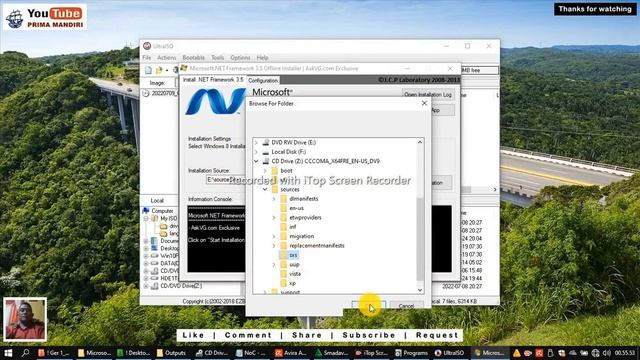Select the sxs folder

click(x=293, y=255)
